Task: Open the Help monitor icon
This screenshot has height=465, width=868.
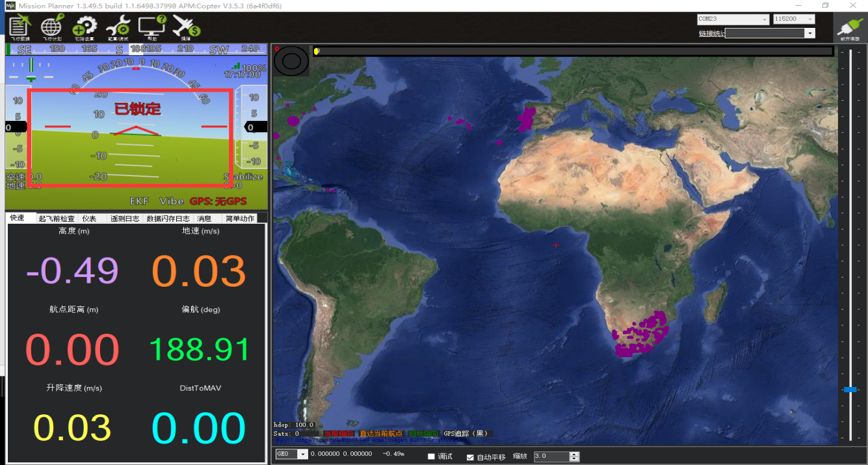Action: tap(152, 28)
